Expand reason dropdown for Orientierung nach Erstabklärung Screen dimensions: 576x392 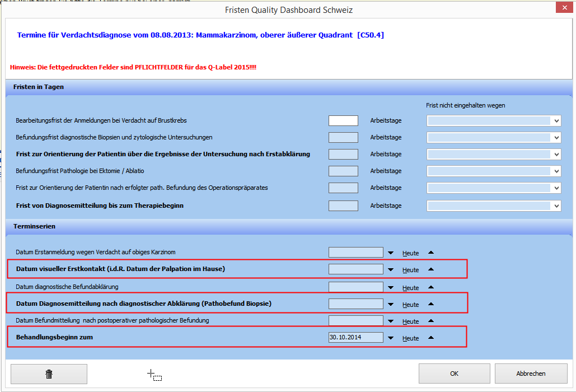pyautogui.click(x=556, y=155)
